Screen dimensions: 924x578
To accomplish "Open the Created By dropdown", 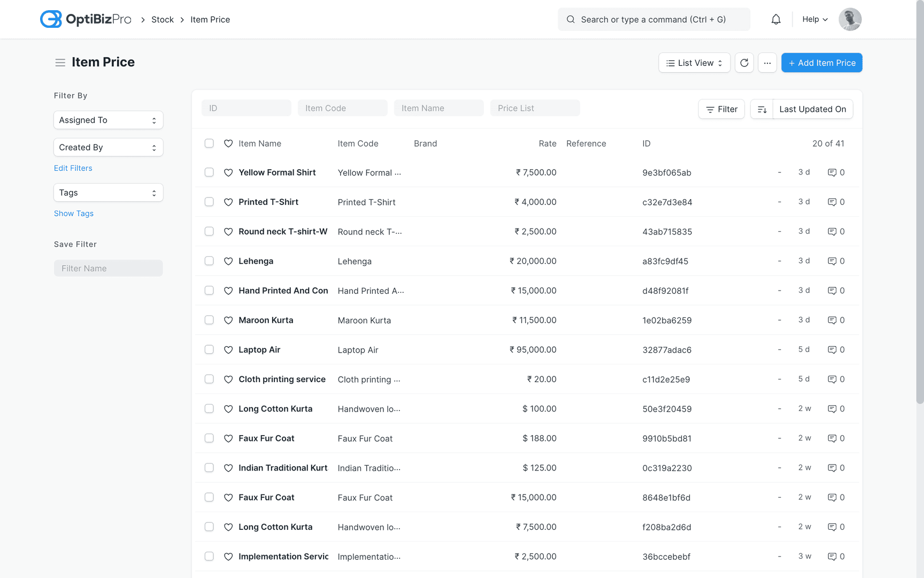I will [108, 147].
